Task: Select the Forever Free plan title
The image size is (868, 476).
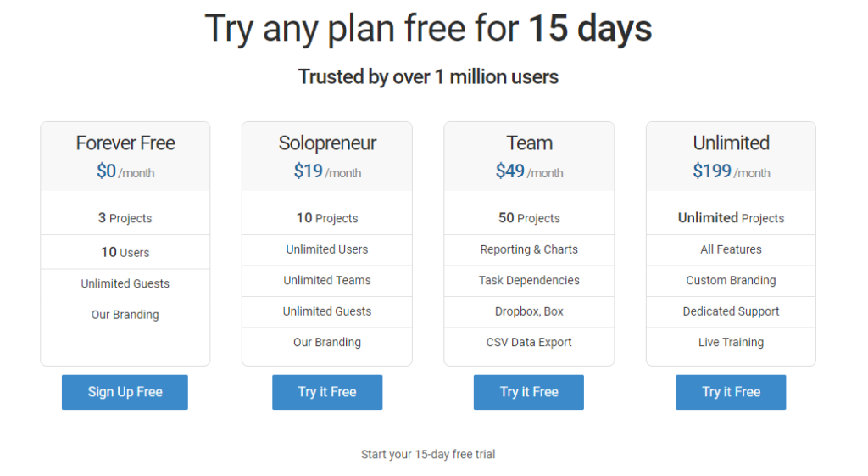Action: [x=125, y=143]
